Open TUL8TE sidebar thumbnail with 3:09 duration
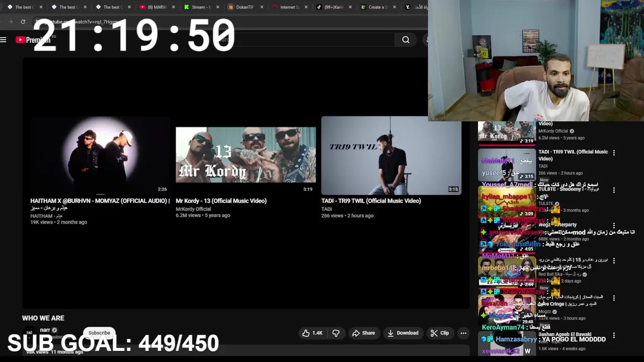 (x=507, y=202)
